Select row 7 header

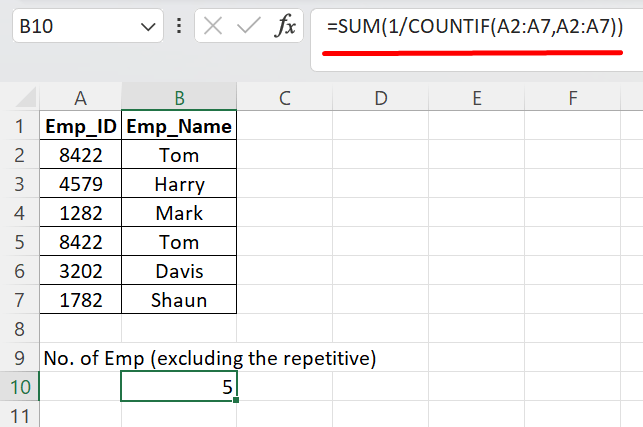pos(19,300)
